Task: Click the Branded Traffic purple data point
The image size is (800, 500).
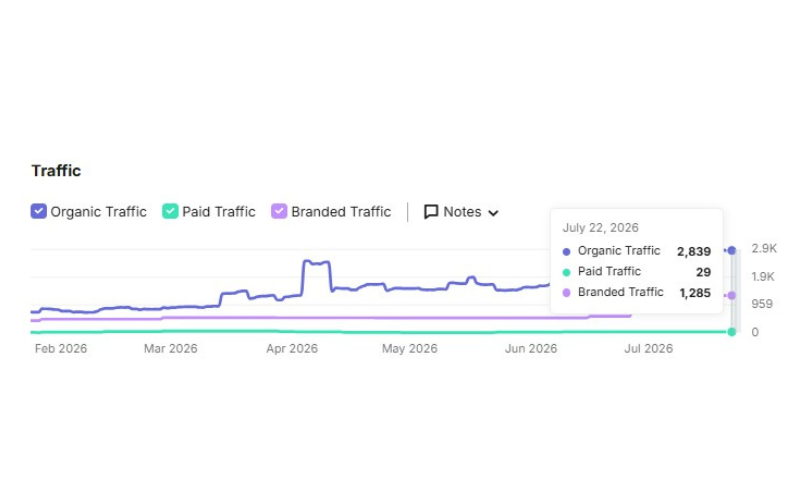Action: [x=732, y=295]
